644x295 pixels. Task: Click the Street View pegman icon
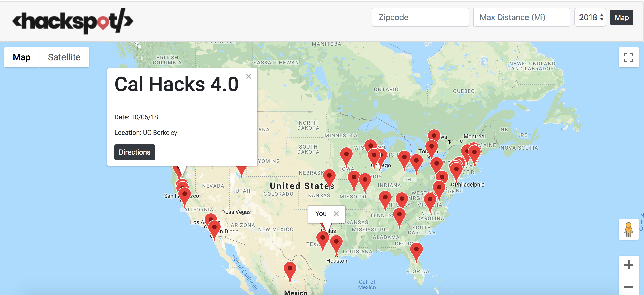click(x=628, y=229)
